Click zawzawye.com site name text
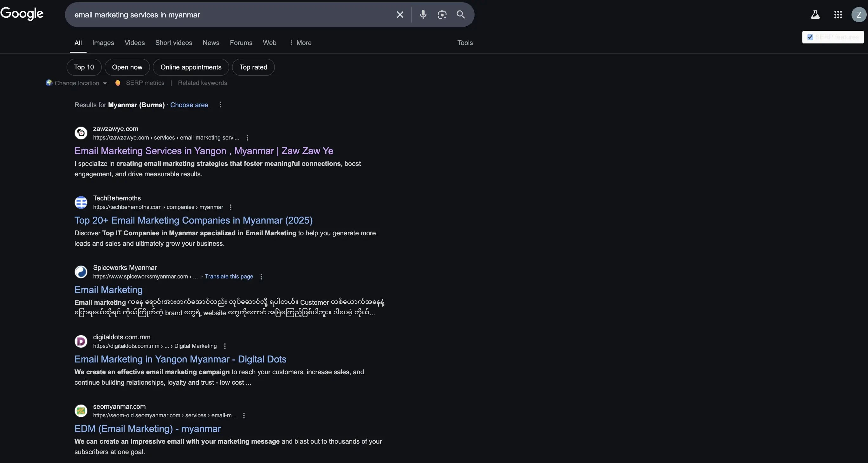The width and height of the screenshot is (868, 463). tap(116, 129)
